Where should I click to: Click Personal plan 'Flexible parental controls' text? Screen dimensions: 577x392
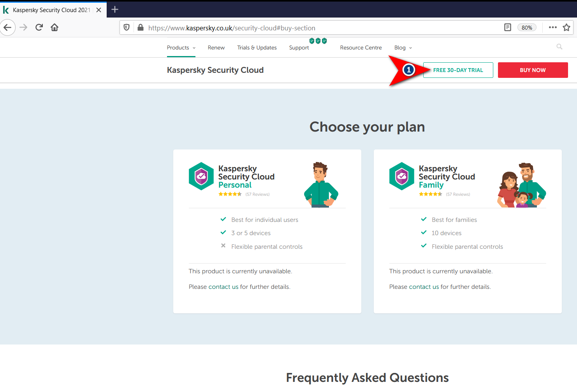point(267,247)
